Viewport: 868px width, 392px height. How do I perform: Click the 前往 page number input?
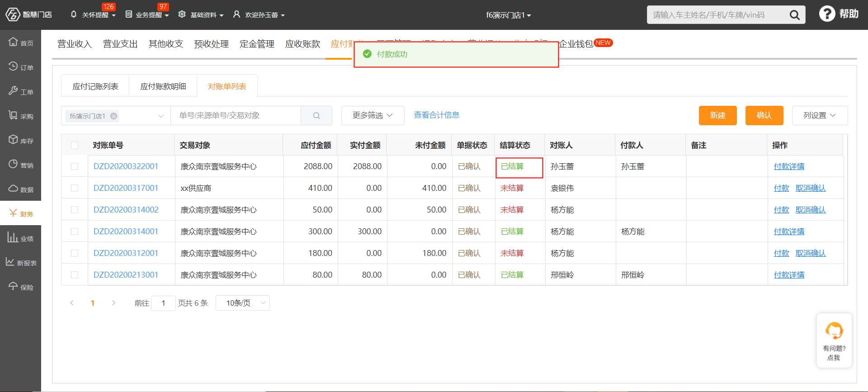[163, 303]
